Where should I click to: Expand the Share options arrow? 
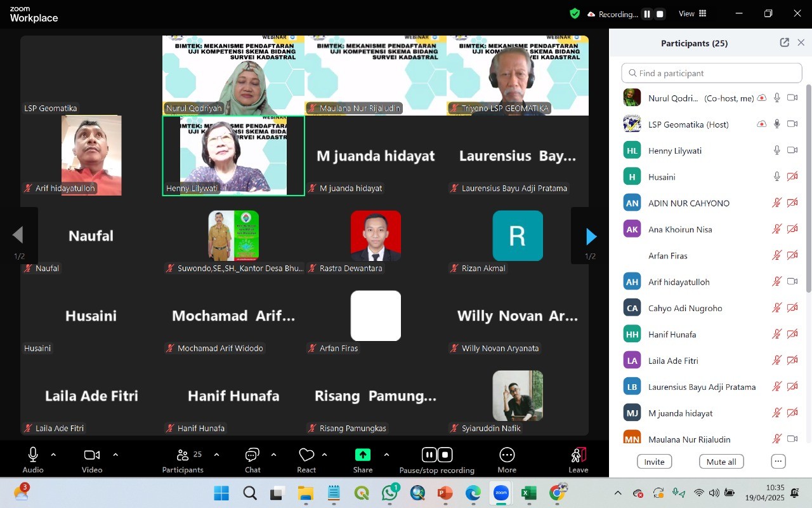pos(386,455)
